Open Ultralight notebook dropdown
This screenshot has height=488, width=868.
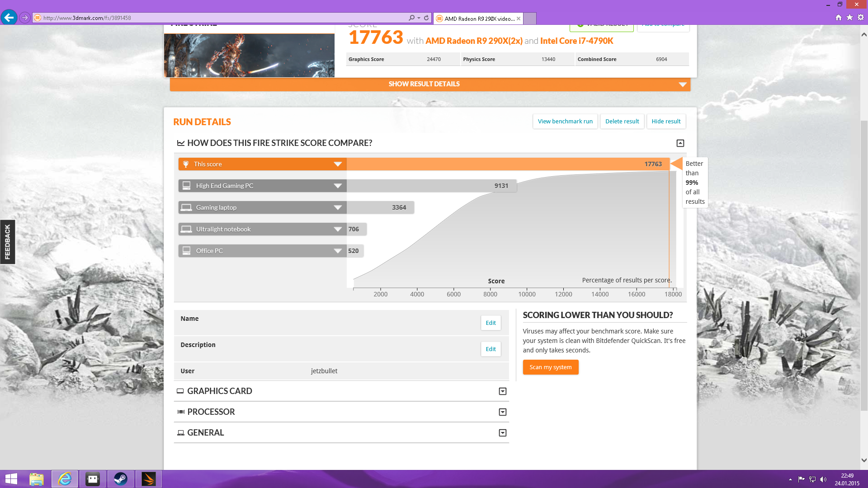[337, 229]
